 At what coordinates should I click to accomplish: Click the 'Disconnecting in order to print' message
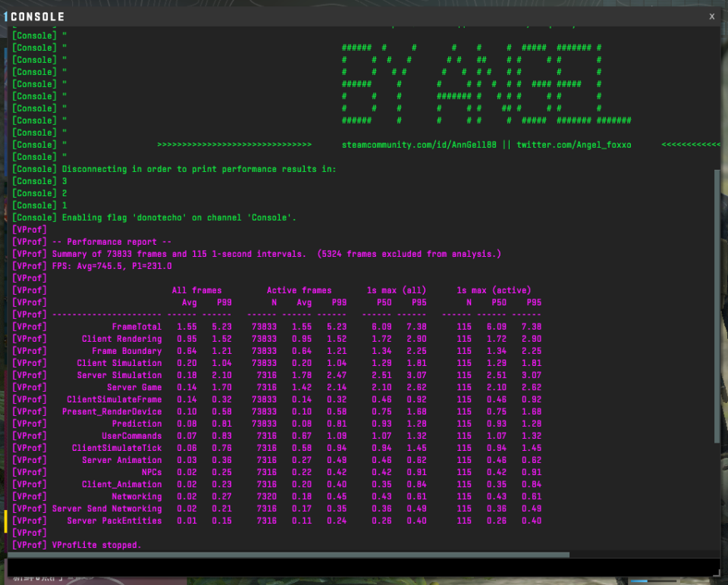coord(199,169)
